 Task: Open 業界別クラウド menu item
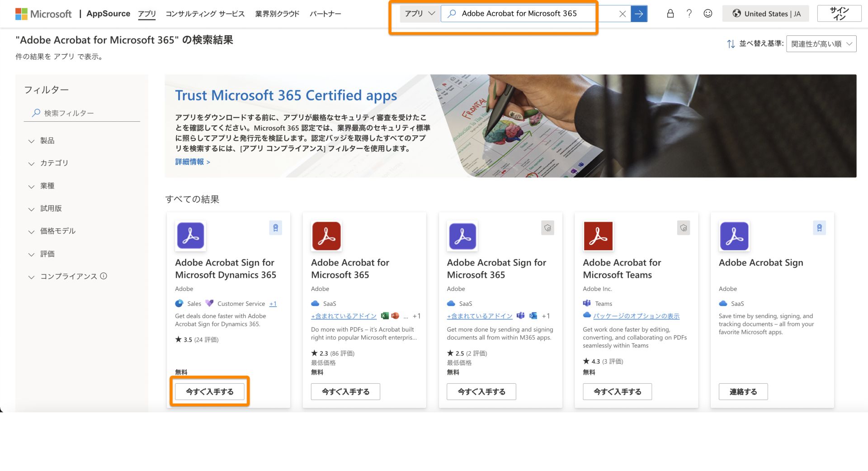[x=277, y=14]
